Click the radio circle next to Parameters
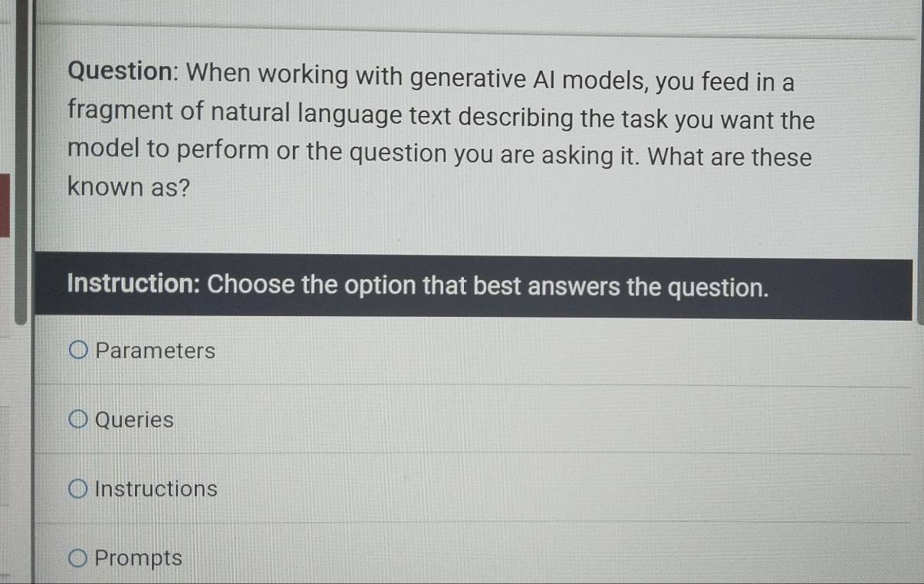Image resolution: width=924 pixels, height=584 pixels. pyautogui.click(x=77, y=351)
